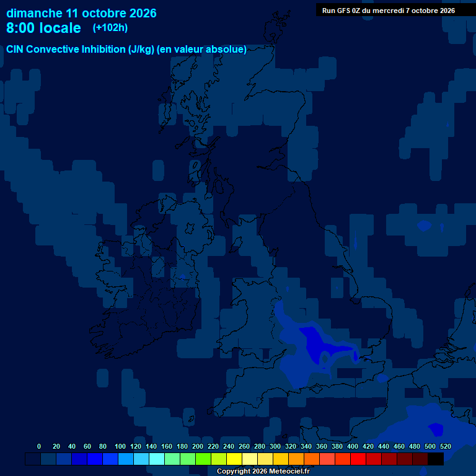Click the legend value label '300'
This screenshot has width=476, height=476.
[x=275, y=446]
